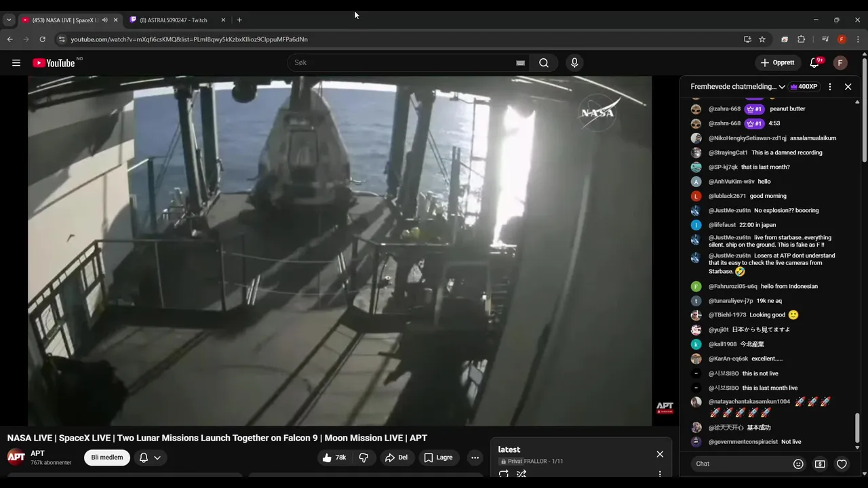
Task: Open media controls in browser toolbar
Action: 825,39
